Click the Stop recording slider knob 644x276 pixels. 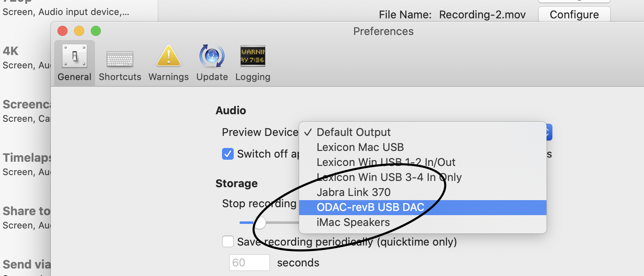[x=260, y=223]
